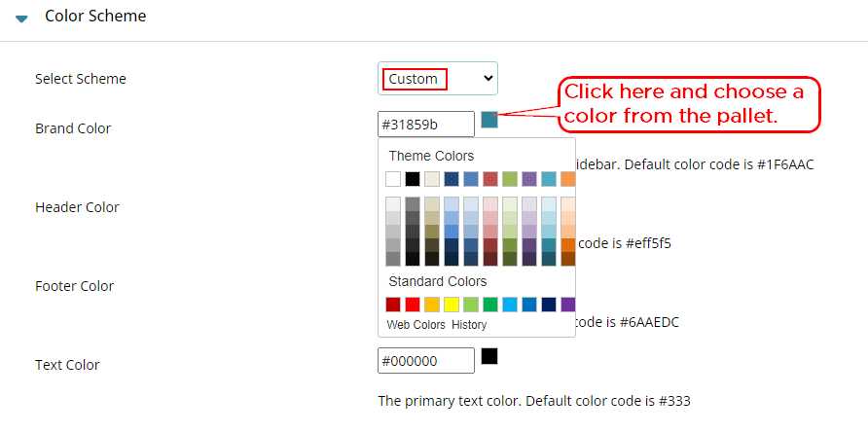Screen dimensions: 868x433
Task: Collapse the Color Scheme section arrow
Action: click(x=21, y=18)
